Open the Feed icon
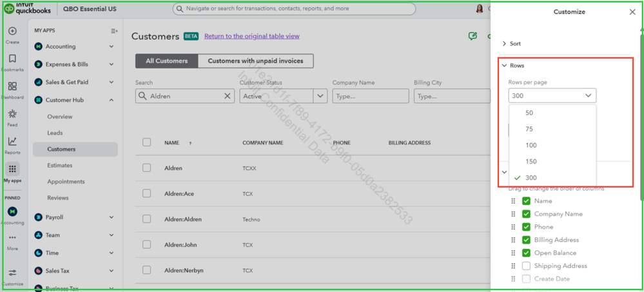Screen dimensions: 644x292 (x=12, y=113)
